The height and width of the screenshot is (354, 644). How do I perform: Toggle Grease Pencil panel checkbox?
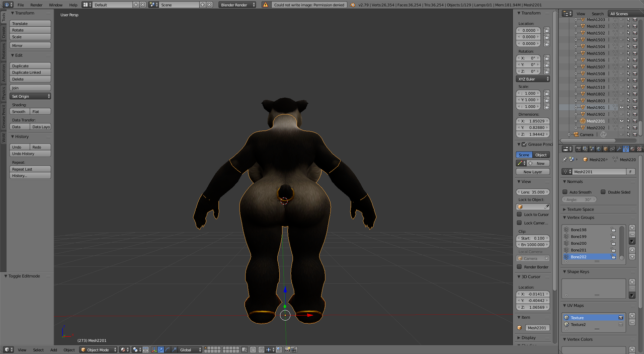524,144
